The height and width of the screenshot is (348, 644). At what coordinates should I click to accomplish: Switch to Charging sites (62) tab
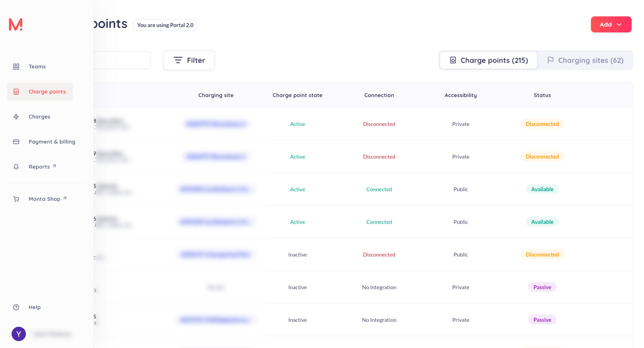pyautogui.click(x=585, y=60)
